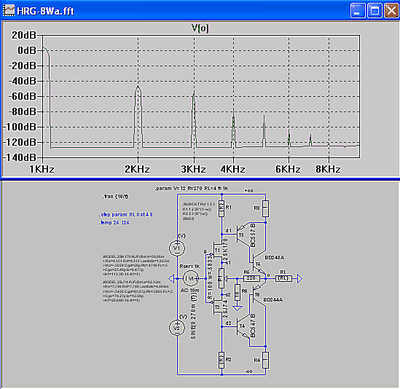Click the blue .temp directive
Image resolution: width=400 pixels, height=389 pixels.
click(114, 223)
